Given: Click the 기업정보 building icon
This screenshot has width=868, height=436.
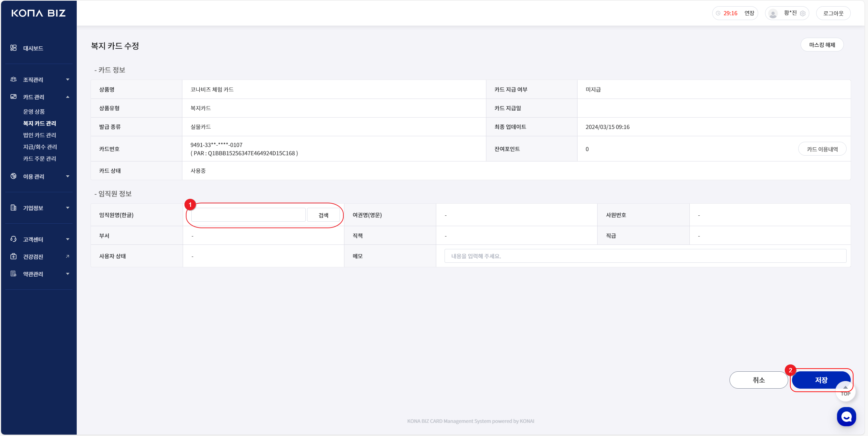Looking at the screenshot, I should coord(13,208).
